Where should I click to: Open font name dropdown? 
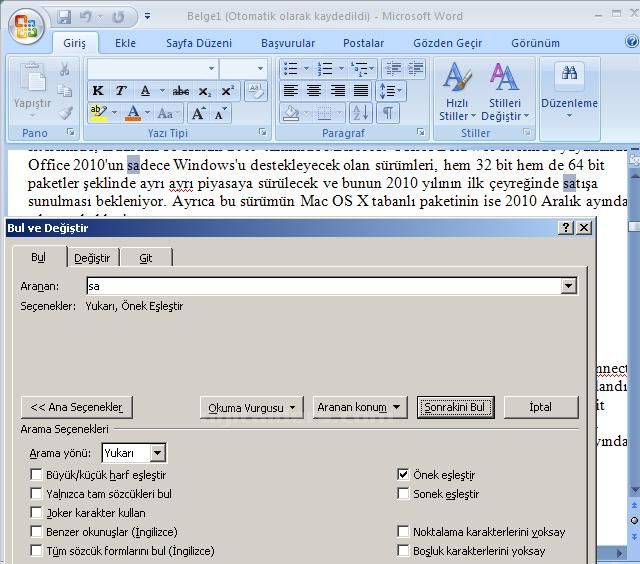[211, 69]
